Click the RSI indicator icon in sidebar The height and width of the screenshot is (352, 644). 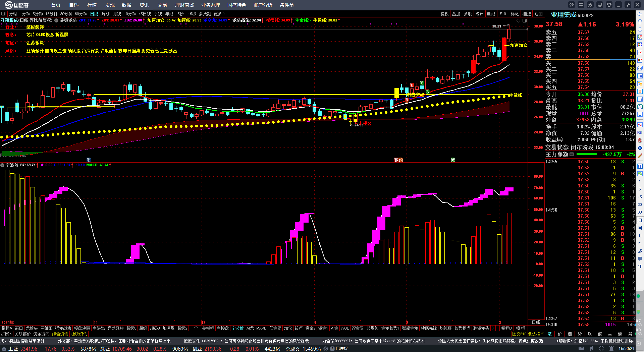coord(640,132)
